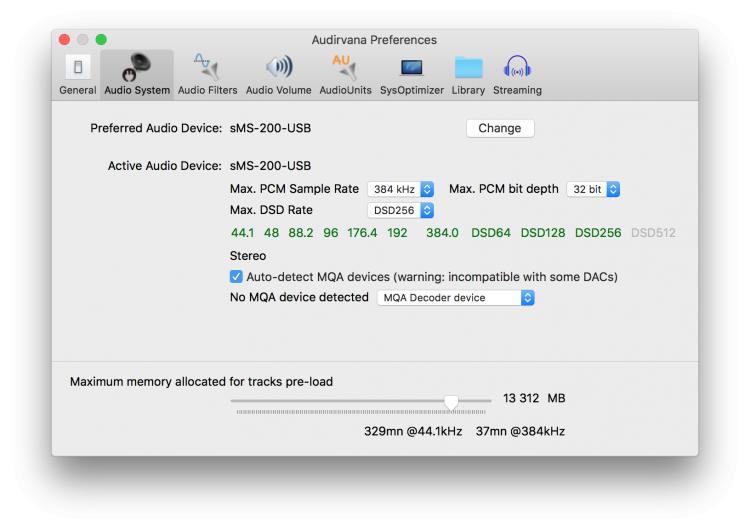Select the Audio System speaker icon

tap(136, 67)
